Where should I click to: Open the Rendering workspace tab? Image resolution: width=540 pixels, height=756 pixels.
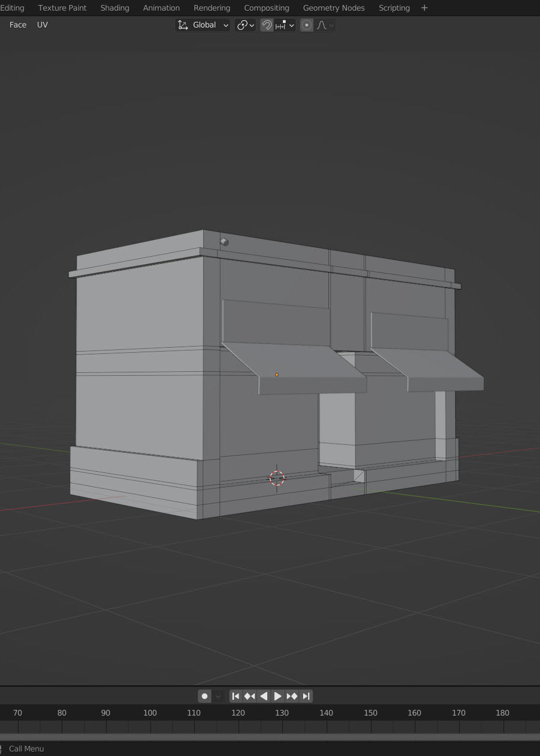[x=212, y=8]
